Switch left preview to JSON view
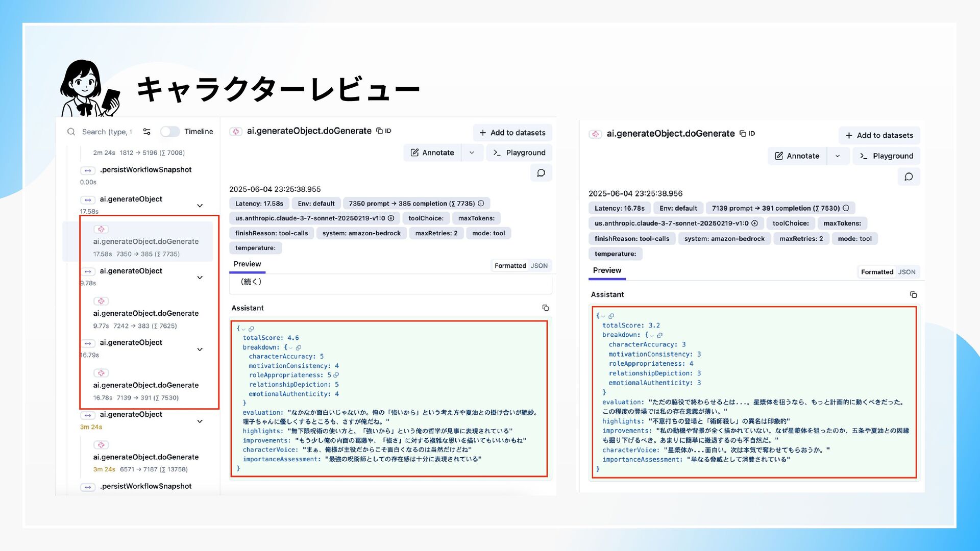 pyautogui.click(x=539, y=266)
